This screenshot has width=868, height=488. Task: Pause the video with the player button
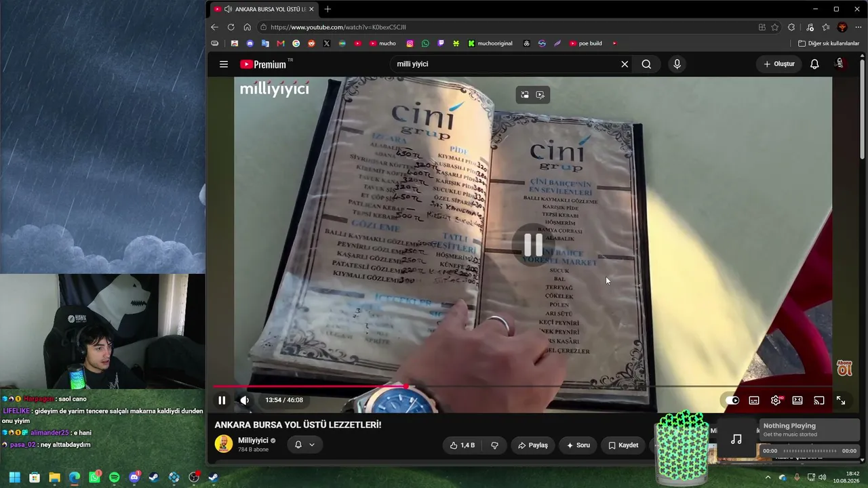pyautogui.click(x=222, y=401)
